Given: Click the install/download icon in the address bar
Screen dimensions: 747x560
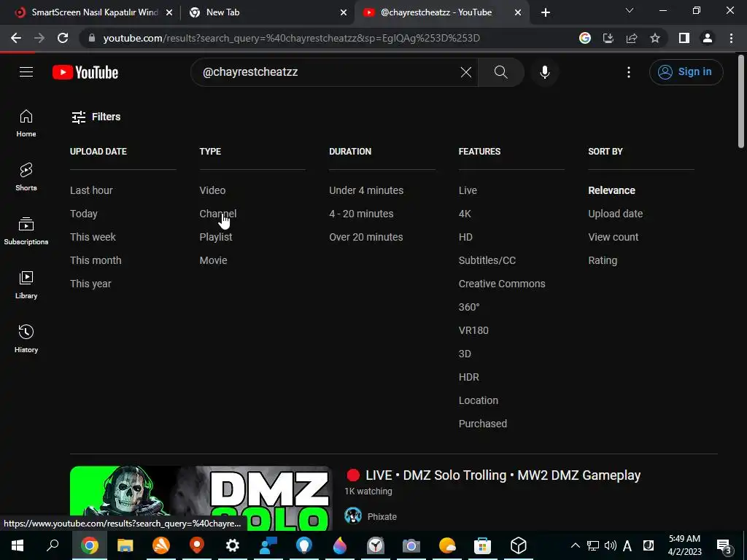Looking at the screenshot, I should (608, 38).
